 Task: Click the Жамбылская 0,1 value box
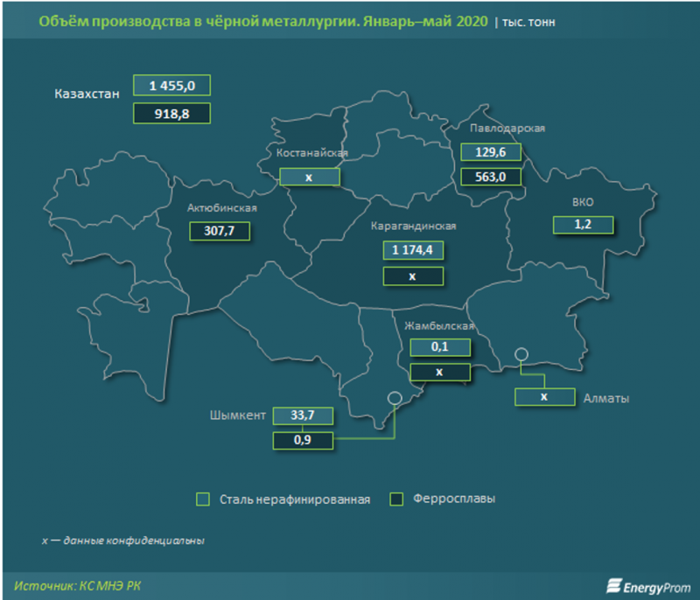click(440, 347)
